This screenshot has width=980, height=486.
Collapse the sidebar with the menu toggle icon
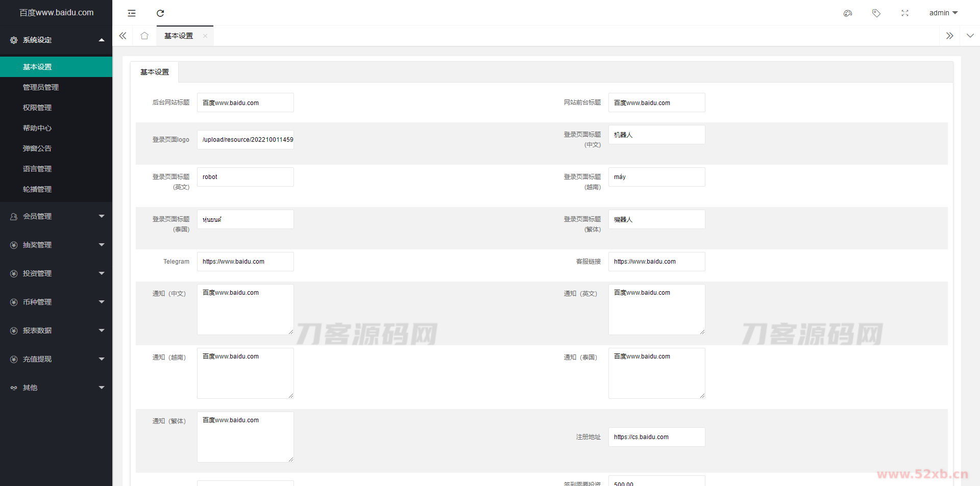tap(132, 13)
